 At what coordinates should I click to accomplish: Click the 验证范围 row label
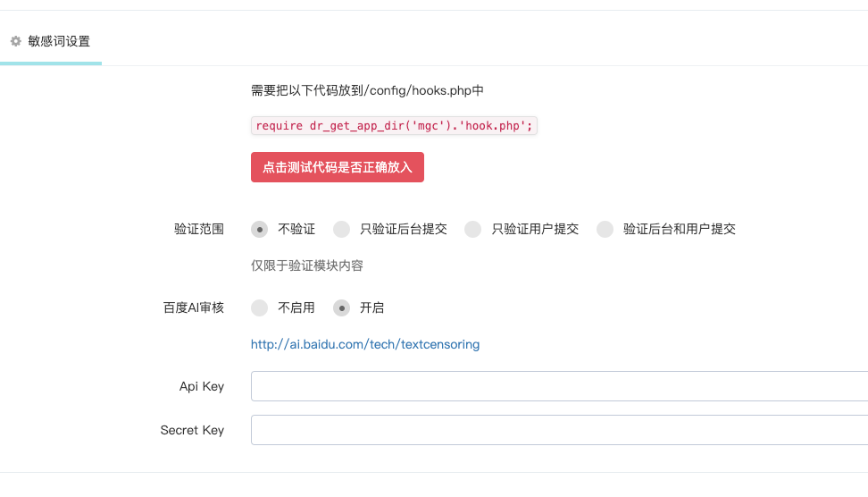pos(199,230)
